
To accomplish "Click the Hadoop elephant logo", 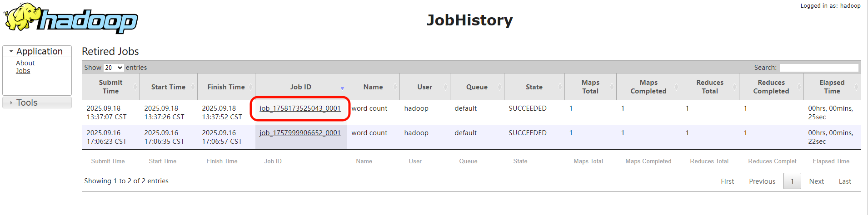I will 70,18.
